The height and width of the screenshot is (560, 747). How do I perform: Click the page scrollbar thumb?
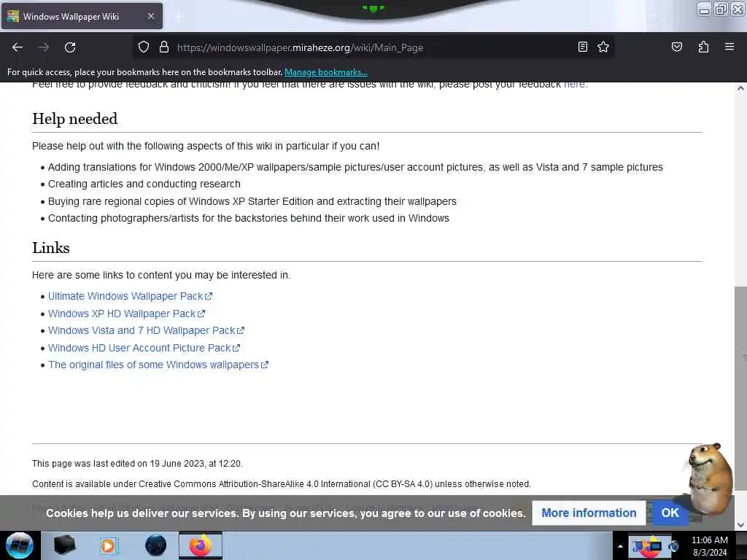pyautogui.click(x=740, y=388)
